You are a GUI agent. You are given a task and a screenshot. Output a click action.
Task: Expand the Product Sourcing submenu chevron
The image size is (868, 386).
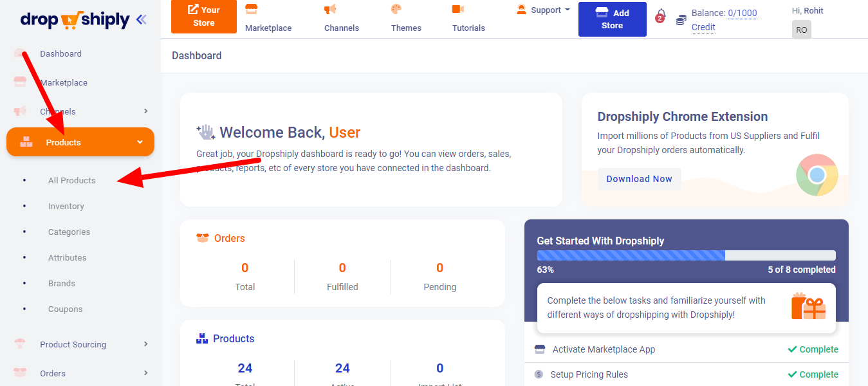click(x=146, y=344)
